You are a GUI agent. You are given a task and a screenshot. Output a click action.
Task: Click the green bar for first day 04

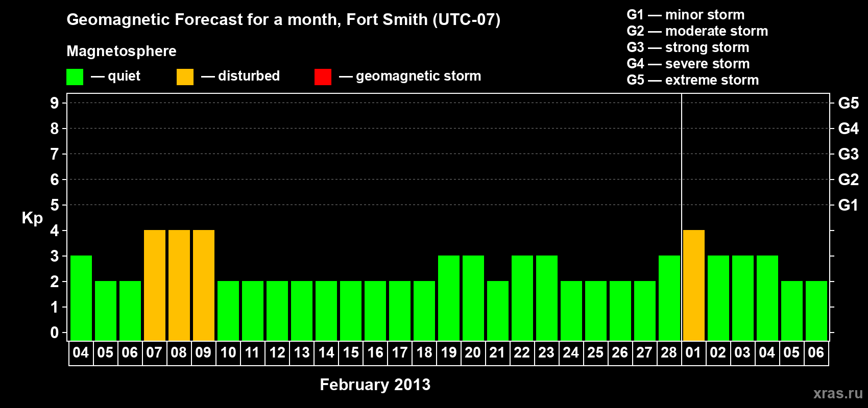click(x=81, y=298)
